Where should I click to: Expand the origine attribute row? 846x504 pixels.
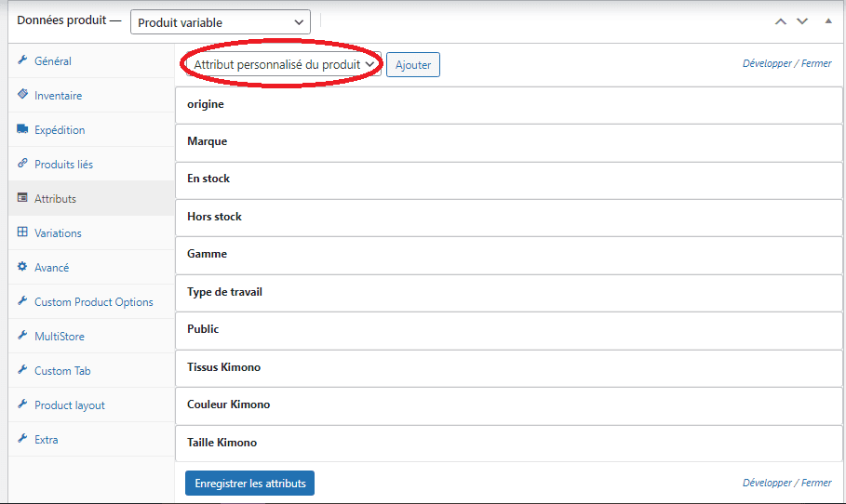509,104
